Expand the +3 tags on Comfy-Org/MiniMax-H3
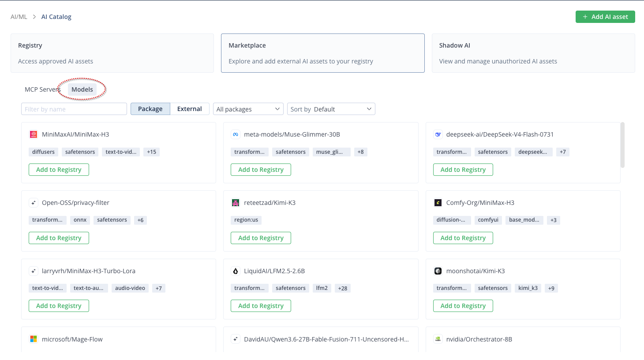This screenshot has height=360, width=644. point(554,220)
